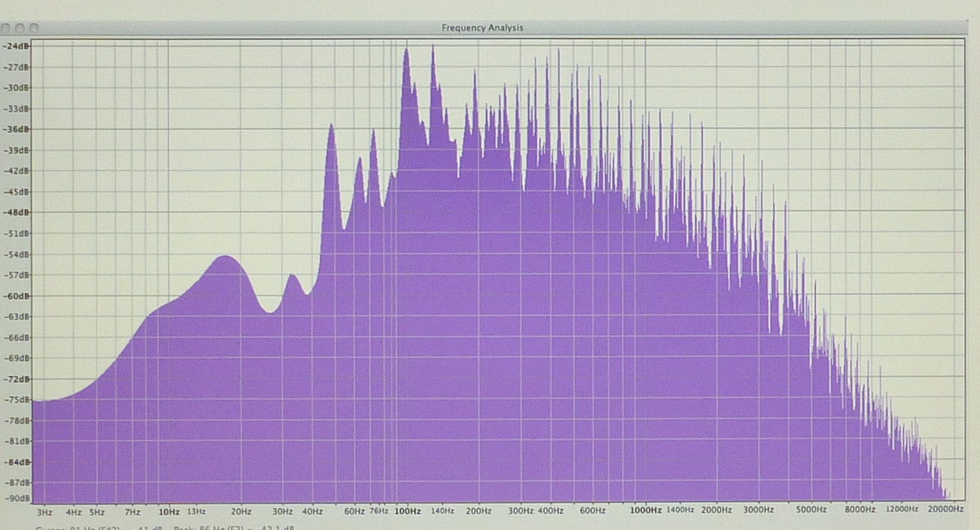Select the -75dB axis label

pos(16,400)
